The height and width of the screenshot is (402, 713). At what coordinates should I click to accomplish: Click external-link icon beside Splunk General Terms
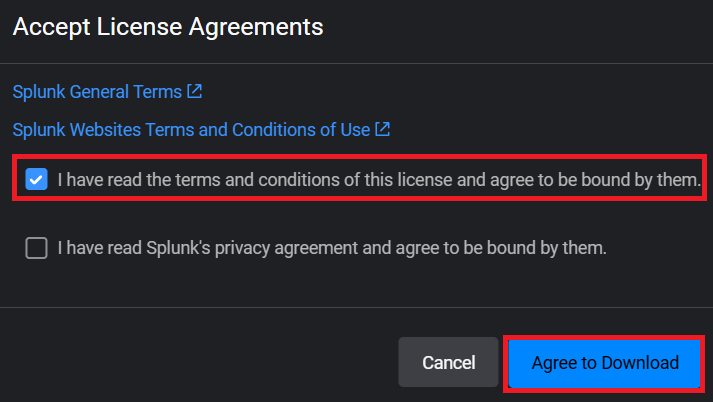[195, 91]
